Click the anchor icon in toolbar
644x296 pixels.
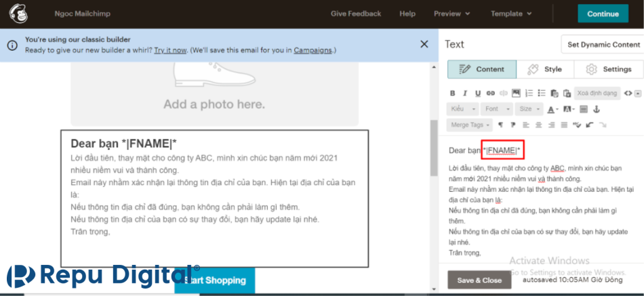(597, 109)
